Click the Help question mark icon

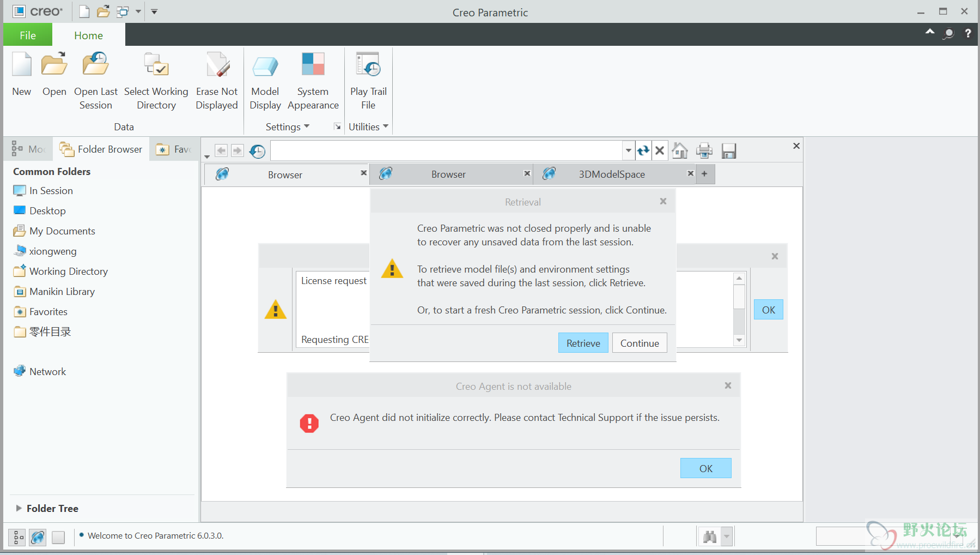tap(967, 33)
